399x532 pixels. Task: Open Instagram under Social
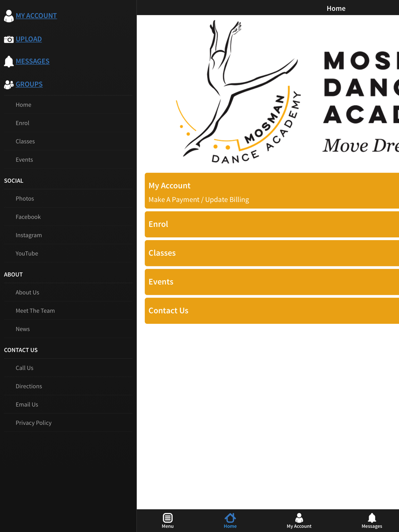(68, 235)
